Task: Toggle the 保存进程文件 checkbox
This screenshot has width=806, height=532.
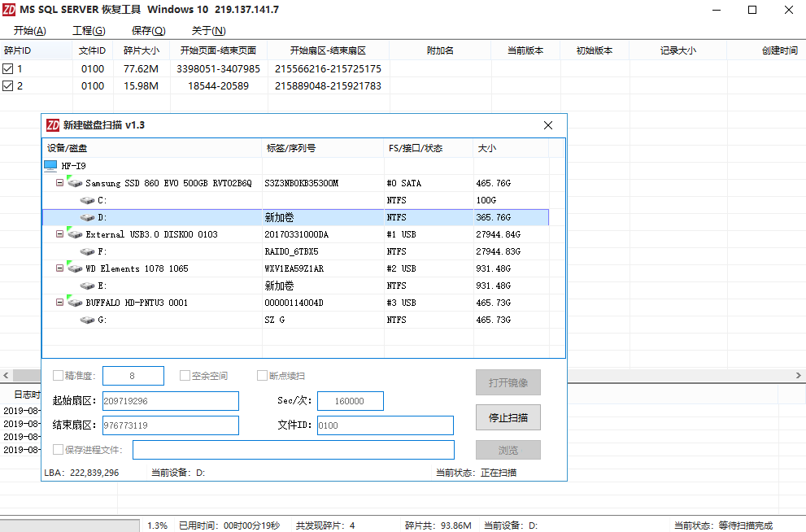Action: point(58,450)
